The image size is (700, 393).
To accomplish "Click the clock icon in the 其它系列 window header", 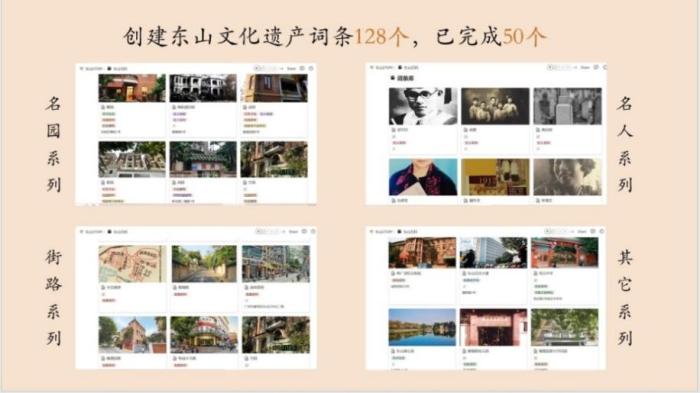I will [x=602, y=231].
